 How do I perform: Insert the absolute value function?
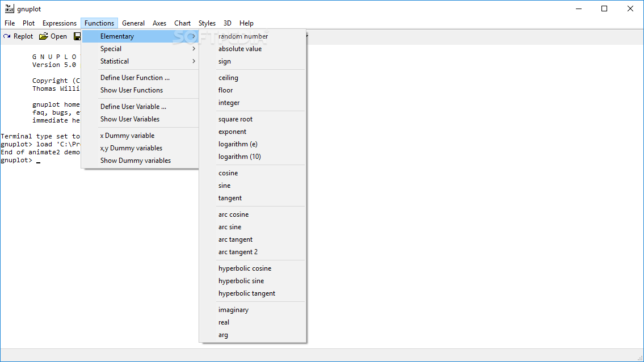tap(252, 49)
